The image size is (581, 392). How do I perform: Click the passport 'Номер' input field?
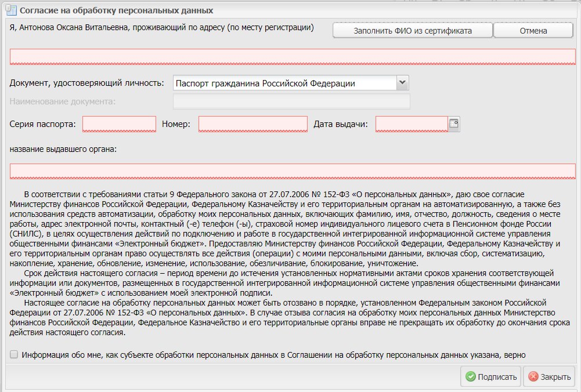coord(252,124)
